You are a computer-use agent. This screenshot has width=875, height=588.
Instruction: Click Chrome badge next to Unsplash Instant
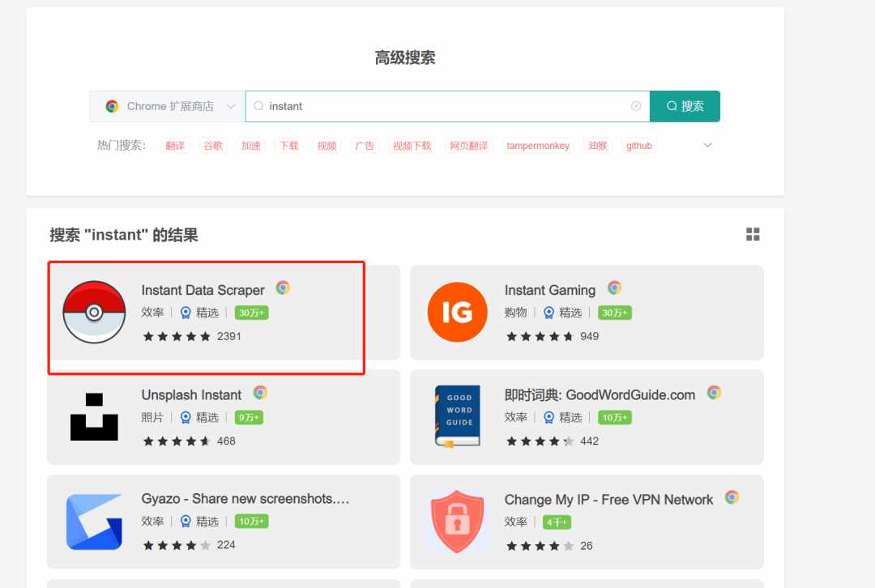(x=260, y=393)
